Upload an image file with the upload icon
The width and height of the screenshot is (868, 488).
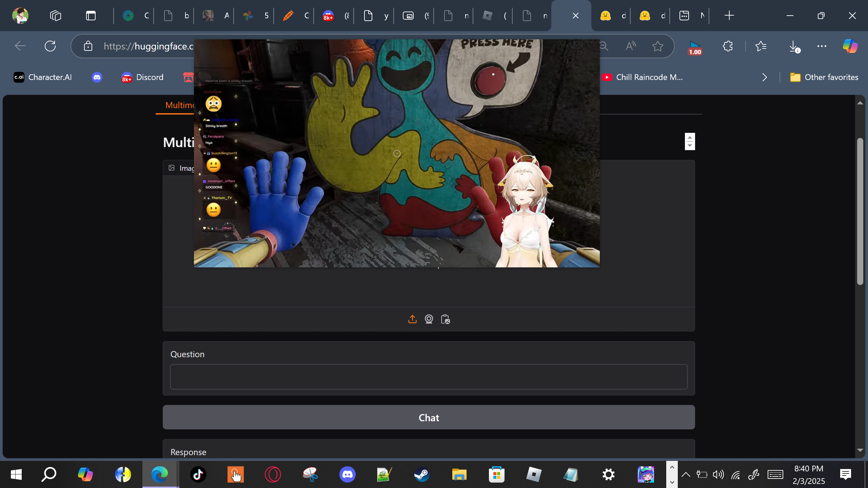click(x=412, y=319)
